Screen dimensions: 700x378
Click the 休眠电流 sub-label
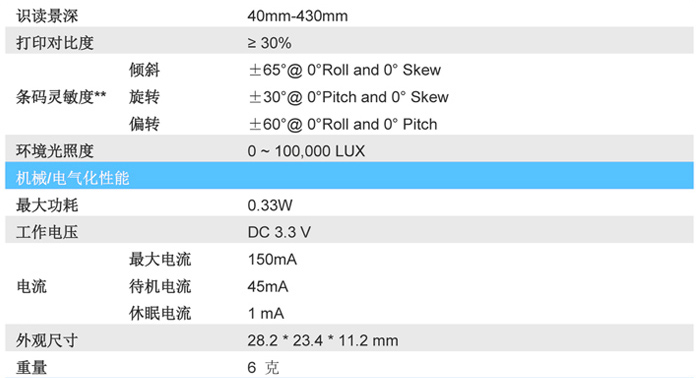coord(160,314)
